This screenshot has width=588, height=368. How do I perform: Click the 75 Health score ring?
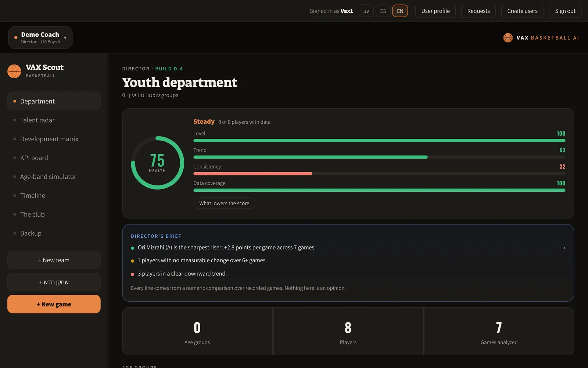158,163
